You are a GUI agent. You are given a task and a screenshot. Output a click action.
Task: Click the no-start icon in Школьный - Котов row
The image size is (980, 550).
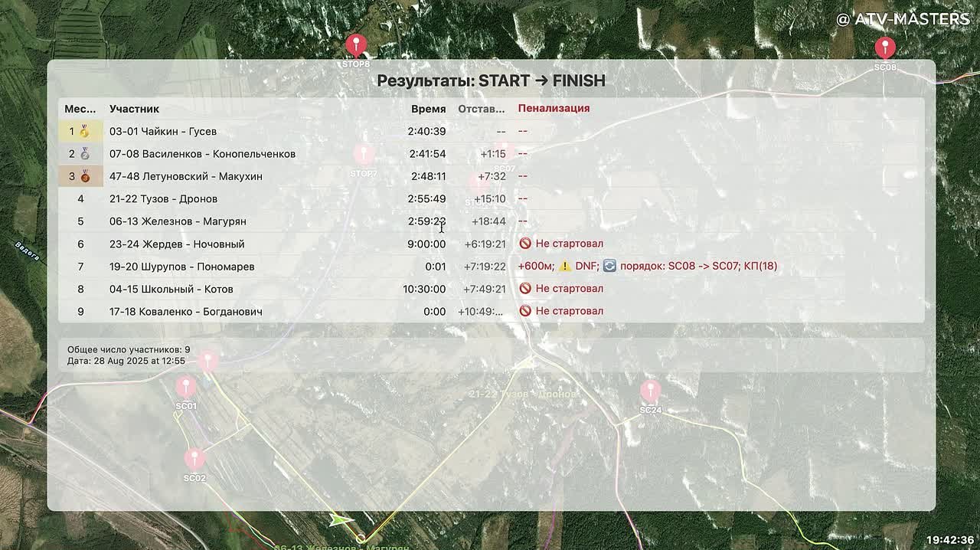point(525,289)
